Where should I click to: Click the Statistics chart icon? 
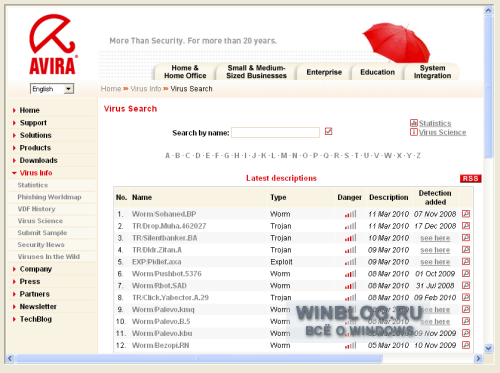click(414, 123)
